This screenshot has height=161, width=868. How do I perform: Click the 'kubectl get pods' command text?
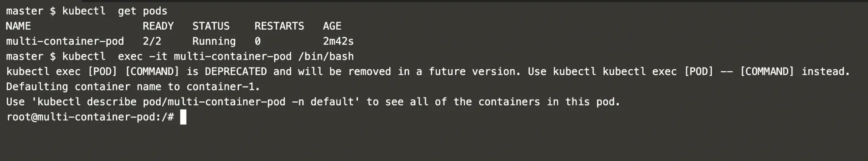pos(115,11)
